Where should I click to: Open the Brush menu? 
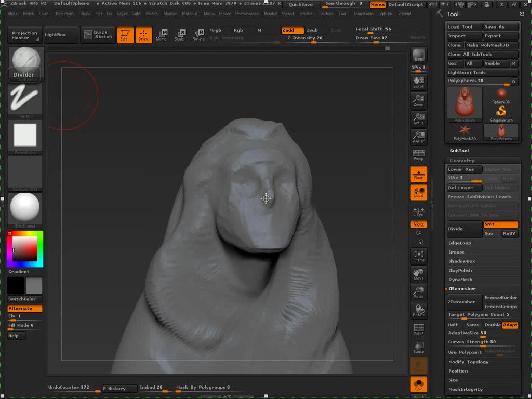(29, 14)
